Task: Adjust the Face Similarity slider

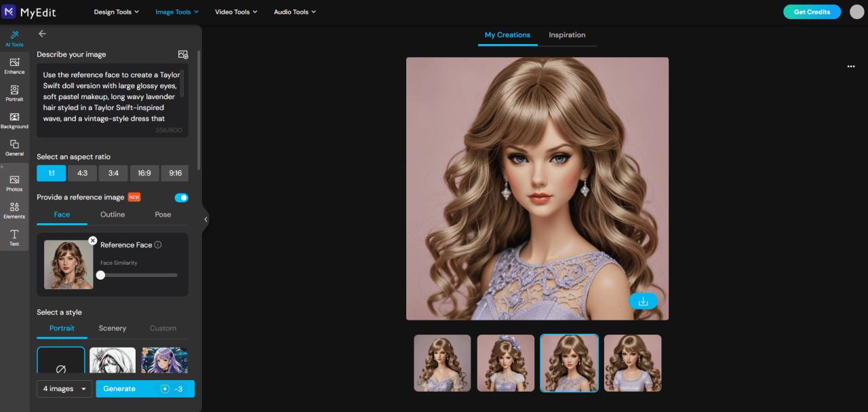Action: coord(100,275)
